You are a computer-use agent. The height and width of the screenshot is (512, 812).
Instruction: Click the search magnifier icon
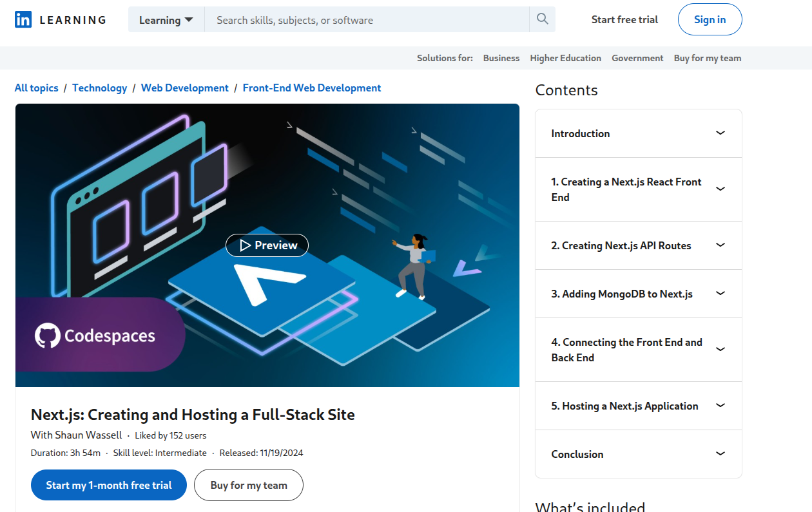coord(542,19)
